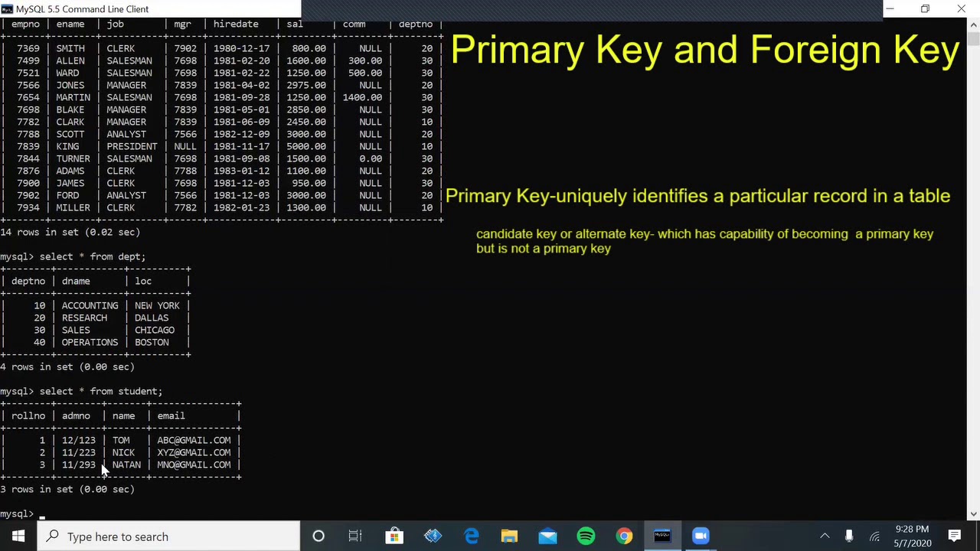Open the blue diamond app icon beside Microsoft Store
This screenshot has width=980, height=551.
tap(433, 536)
